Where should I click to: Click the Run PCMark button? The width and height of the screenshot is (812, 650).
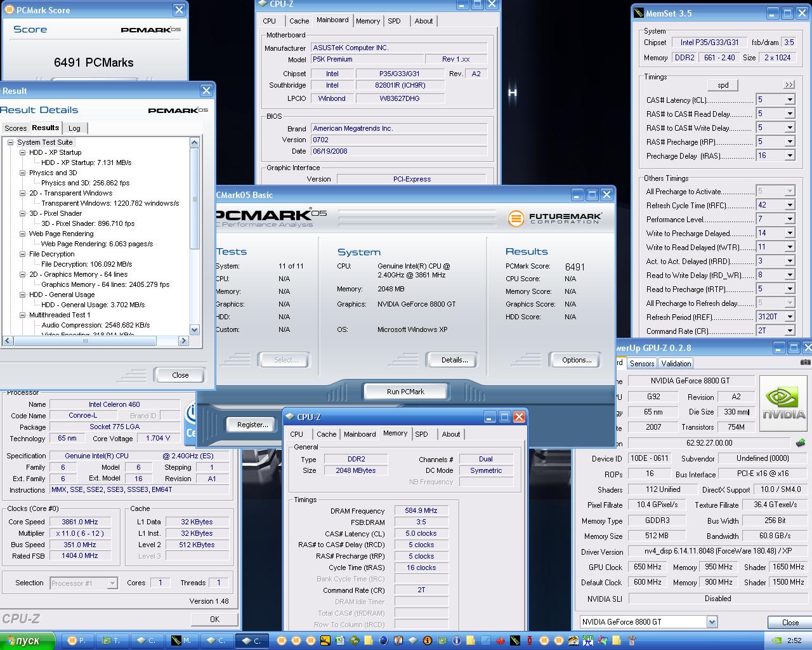[x=405, y=392]
